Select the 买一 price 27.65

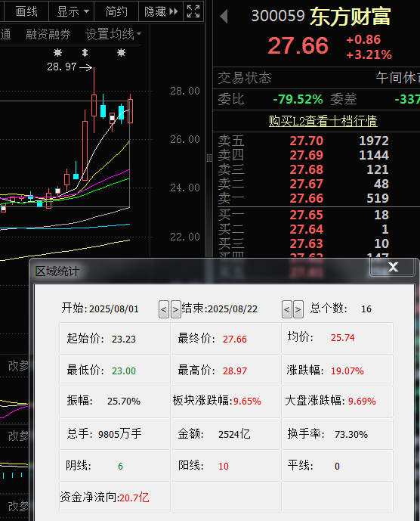306,215
